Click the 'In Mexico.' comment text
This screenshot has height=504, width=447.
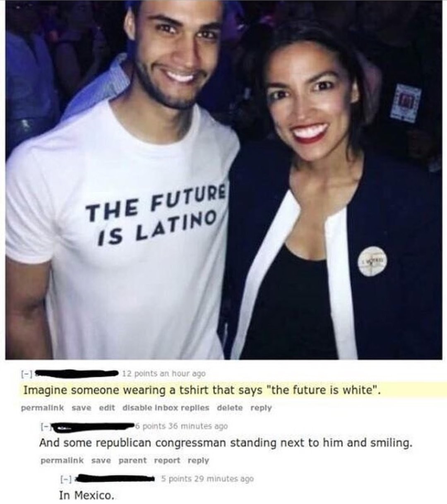86,495
